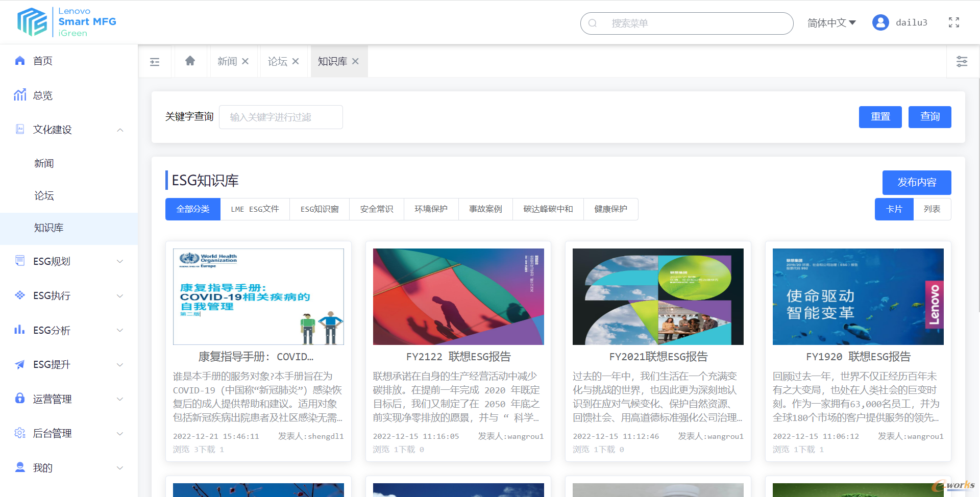
Task: Click the 运营管理 lock icon
Action: coord(20,398)
